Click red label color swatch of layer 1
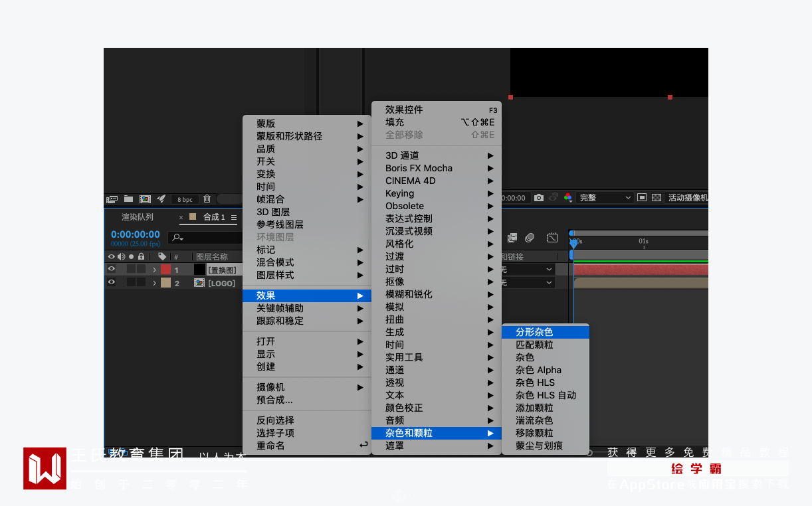Viewport: 812px width, 506px height. click(165, 270)
